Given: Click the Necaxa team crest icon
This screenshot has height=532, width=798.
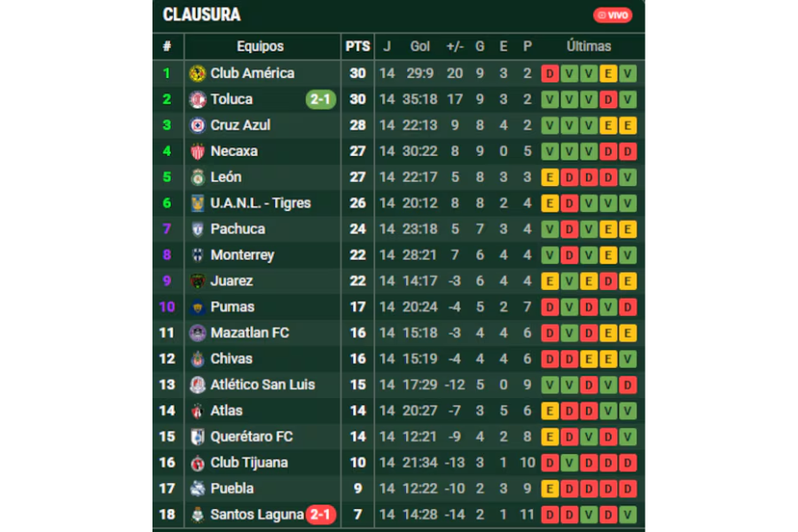Looking at the screenshot, I should click(198, 152).
